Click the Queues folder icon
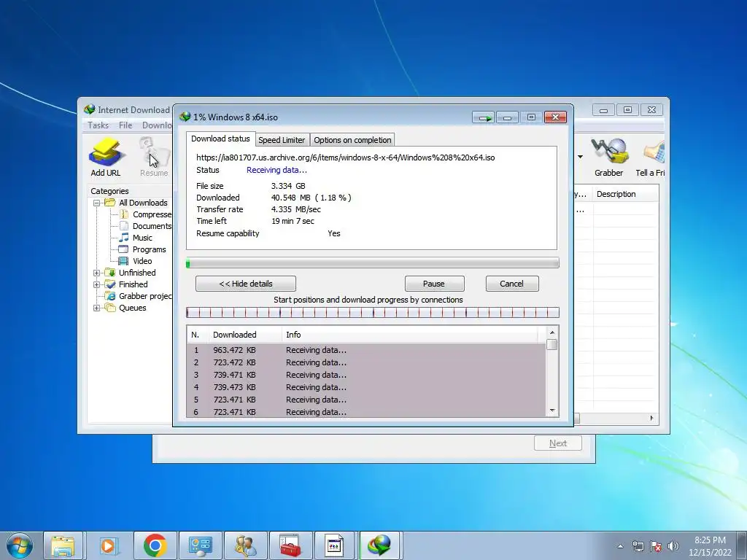747x560 pixels. [x=110, y=308]
